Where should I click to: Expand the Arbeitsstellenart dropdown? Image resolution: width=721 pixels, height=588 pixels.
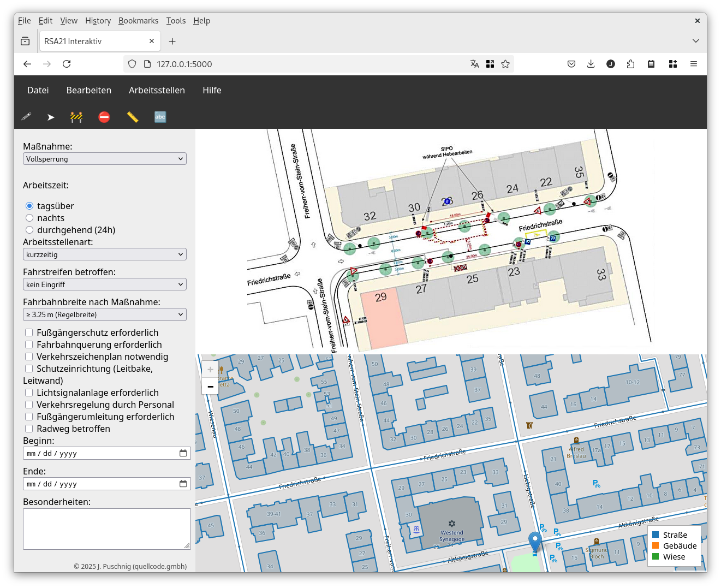[x=105, y=254]
